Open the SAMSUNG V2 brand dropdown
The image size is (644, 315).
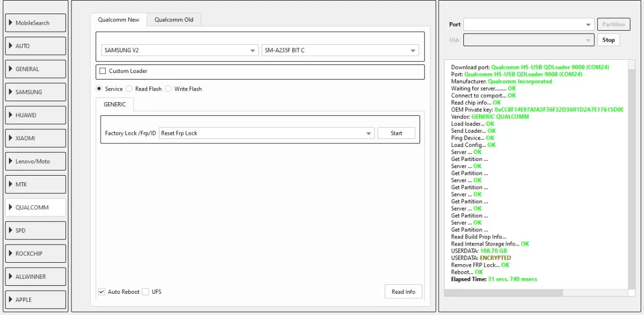180,50
